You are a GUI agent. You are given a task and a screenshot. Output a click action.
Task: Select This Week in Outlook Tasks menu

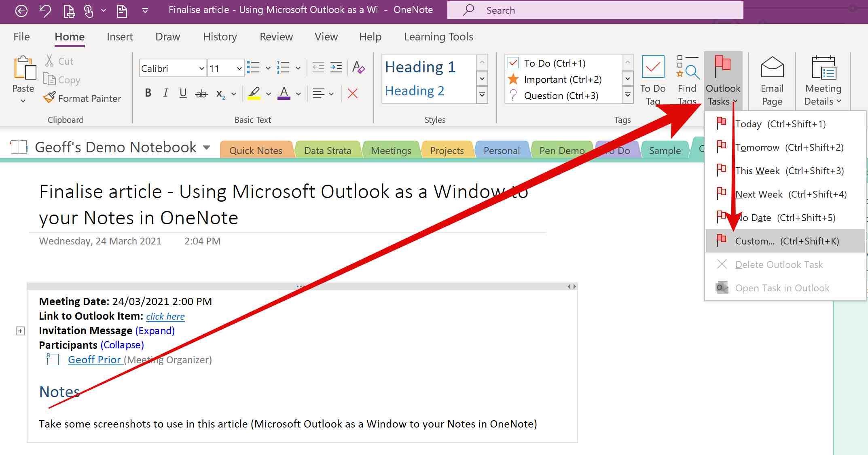[785, 171]
